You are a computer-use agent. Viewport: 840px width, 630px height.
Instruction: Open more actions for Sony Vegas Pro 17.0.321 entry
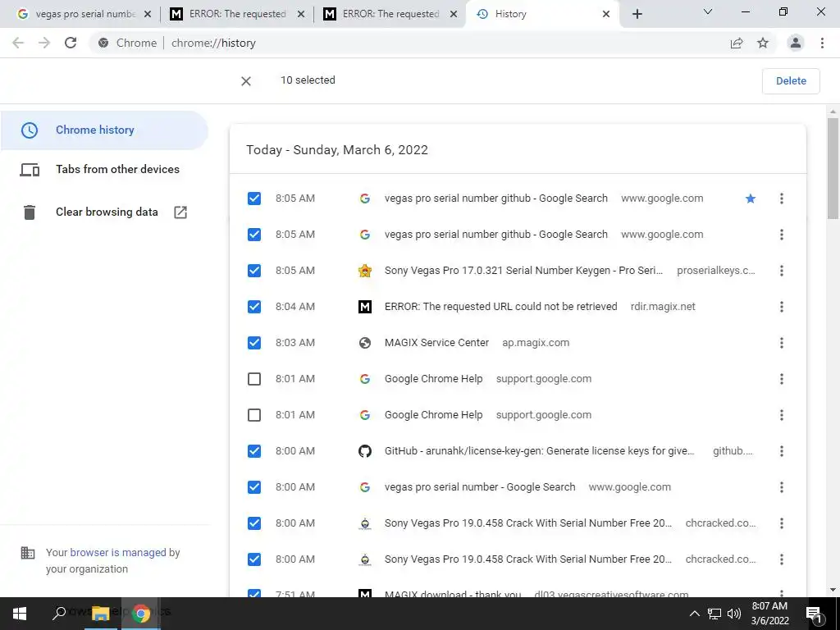[x=782, y=271]
